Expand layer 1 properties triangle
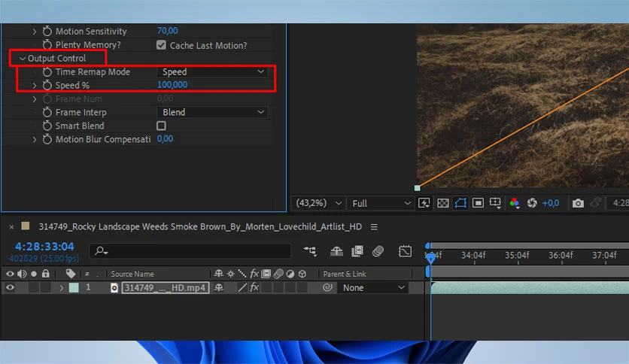Screen dimensions: 629x364 click(62, 288)
